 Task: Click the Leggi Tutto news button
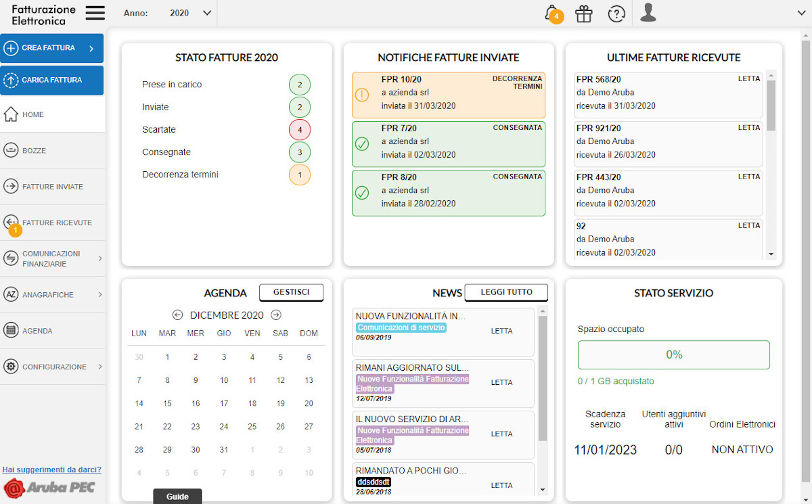[506, 292]
